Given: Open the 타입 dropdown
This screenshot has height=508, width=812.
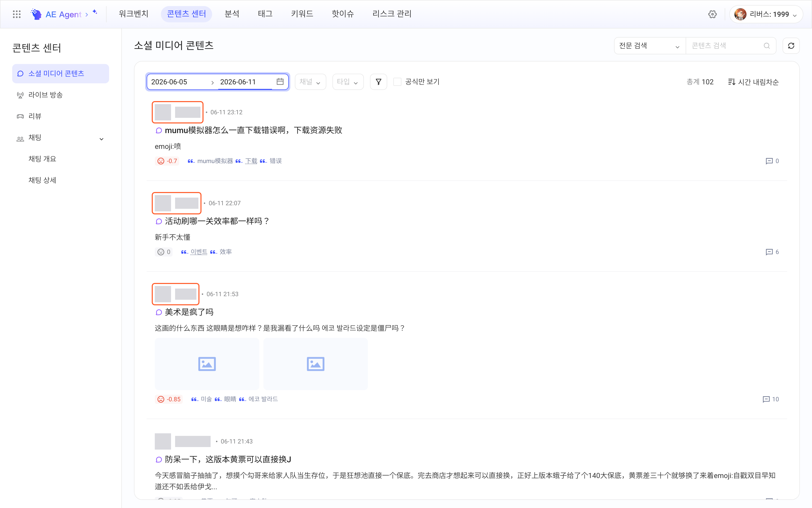Looking at the screenshot, I should pos(348,82).
